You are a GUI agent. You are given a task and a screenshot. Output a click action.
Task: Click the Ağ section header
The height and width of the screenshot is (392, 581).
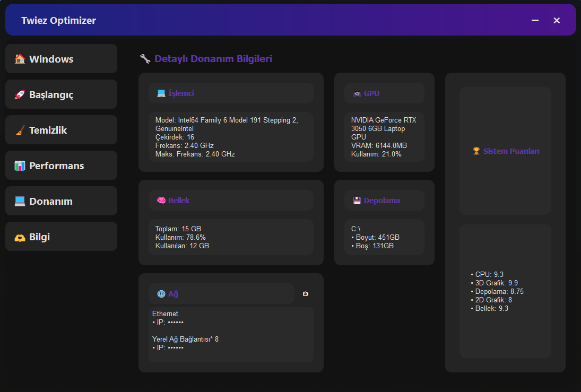[221, 294]
